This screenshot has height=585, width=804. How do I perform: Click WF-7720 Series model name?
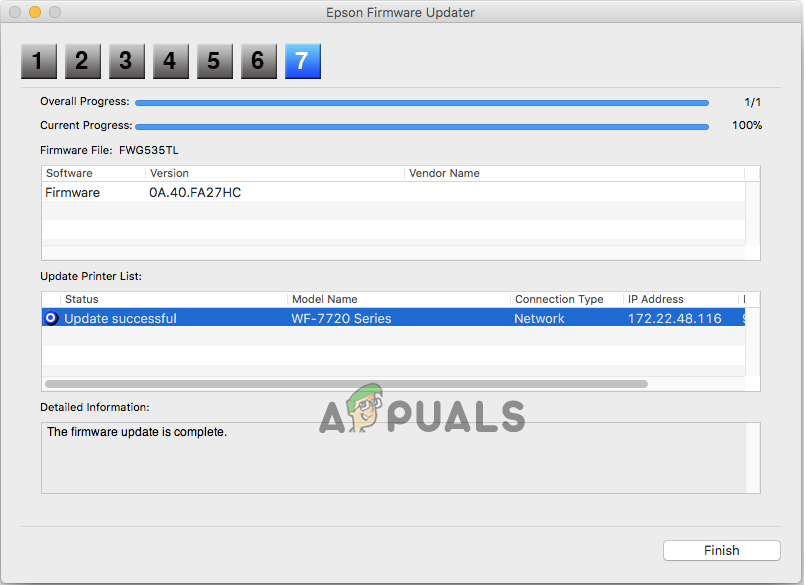[341, 318]
